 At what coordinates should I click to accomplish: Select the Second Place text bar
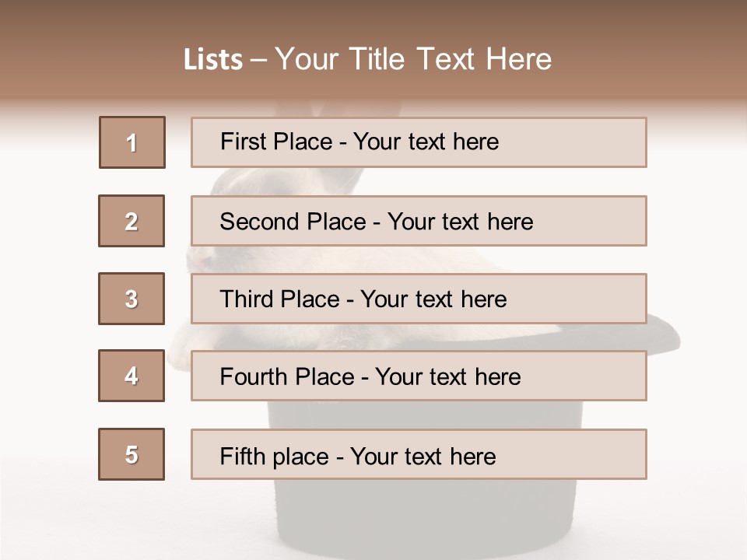tap(419, 221)
